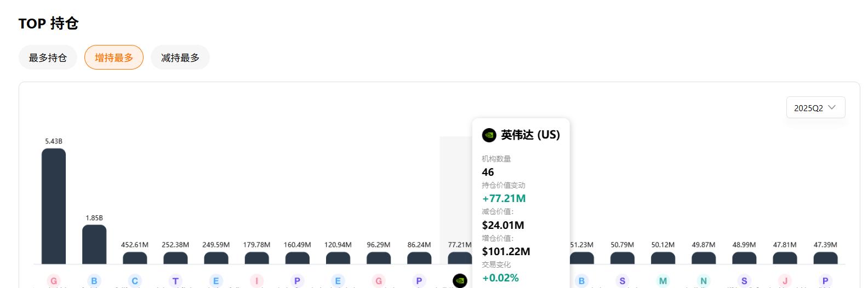Click the value label 48.99M

(744, 245)
